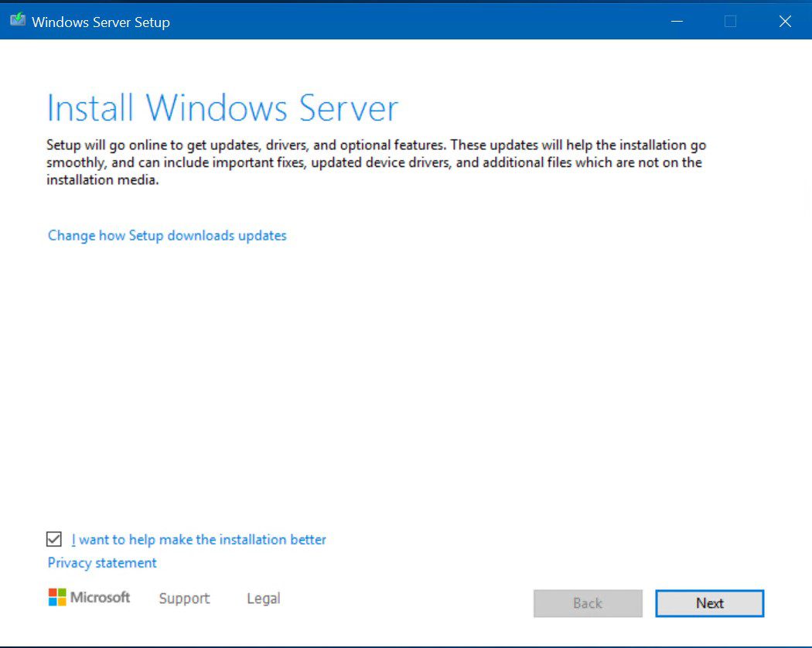The height and width of the screenshot is (648, 812).
Task: Click the 'Windows Server Setup' title text
Action: point(101,22)
